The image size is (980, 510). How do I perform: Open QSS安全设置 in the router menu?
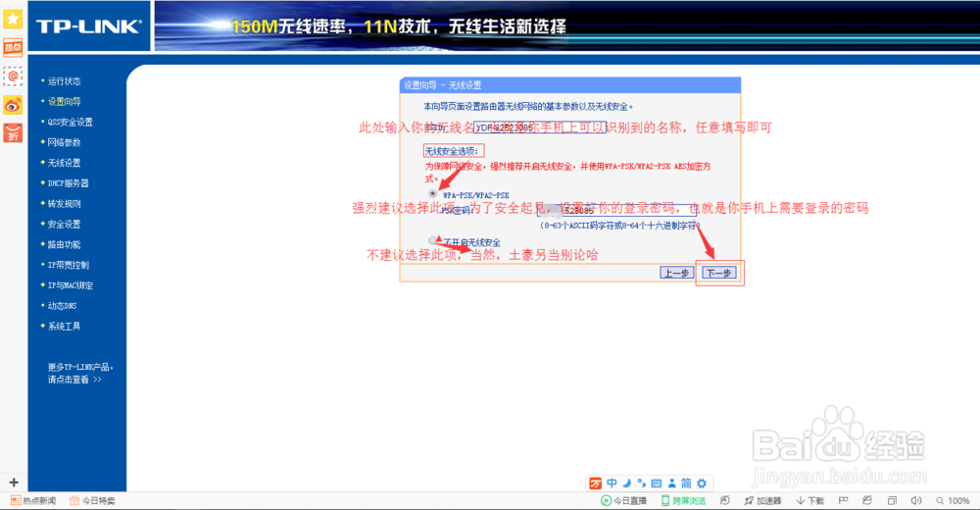pos(70,122)
